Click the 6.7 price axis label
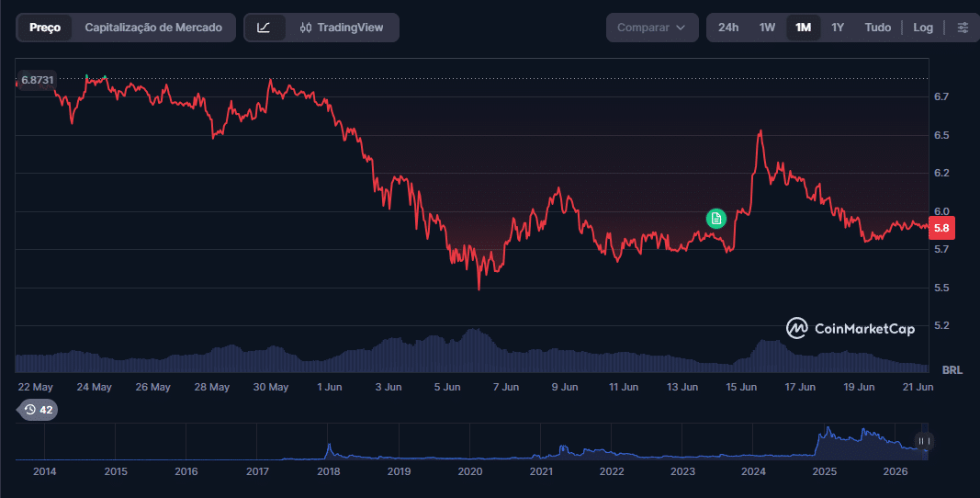 point(941,97)
